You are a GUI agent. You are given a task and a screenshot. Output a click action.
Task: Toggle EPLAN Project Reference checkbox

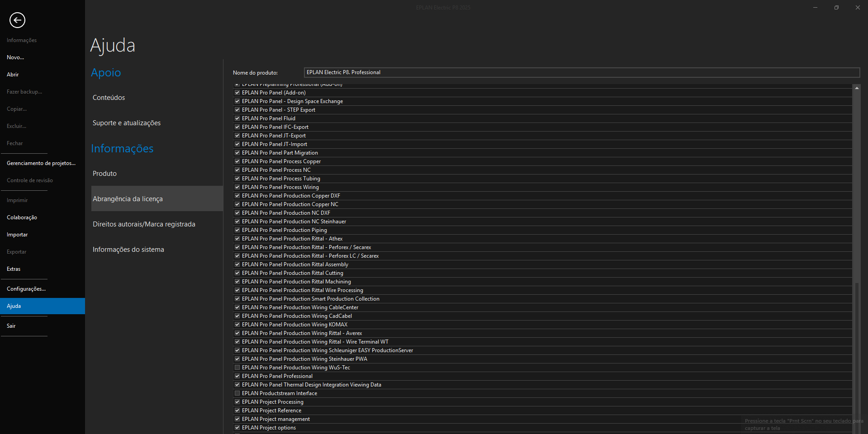pyautogui.click(x=237, y=410)
